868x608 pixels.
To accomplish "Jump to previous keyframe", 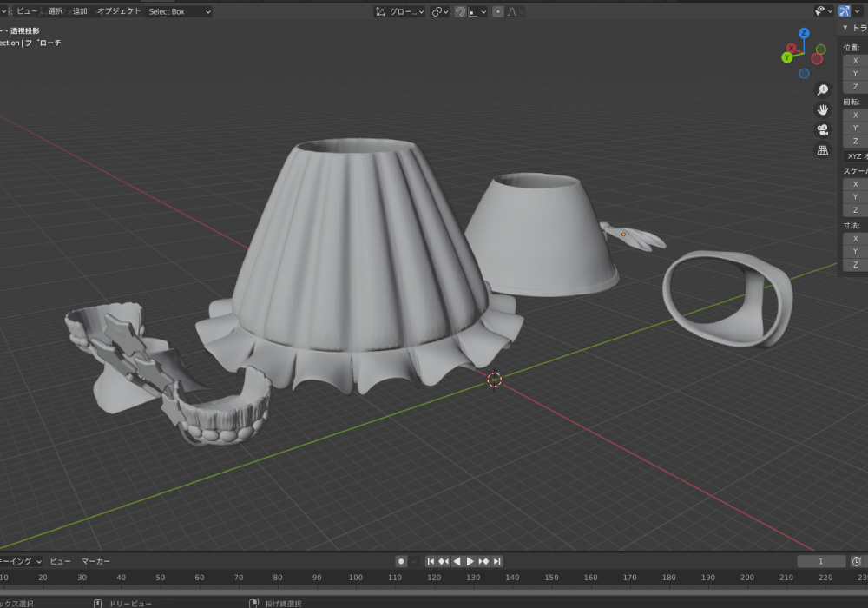I will pos(444,561).
